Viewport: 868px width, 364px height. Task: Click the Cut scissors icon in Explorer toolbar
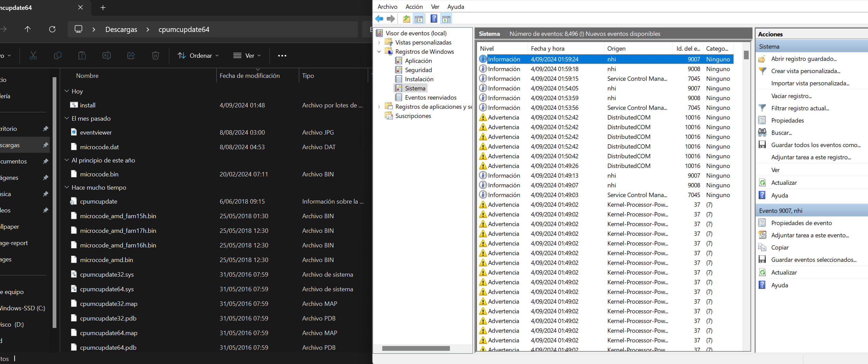click(33, 55)
